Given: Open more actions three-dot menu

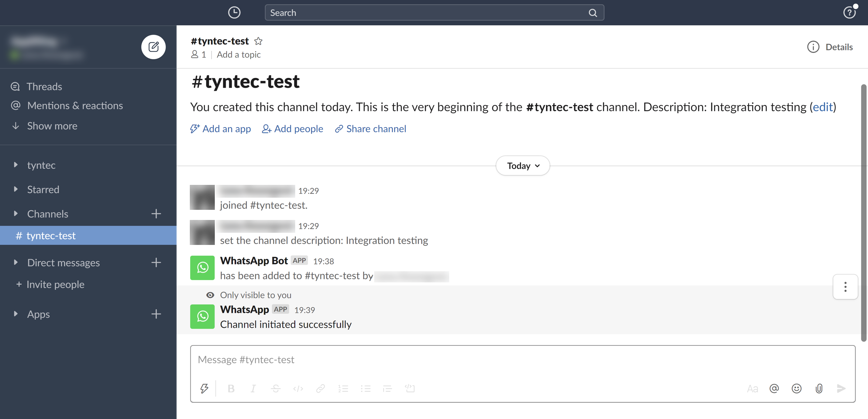Looking at the screenshot, I should [845, 287].
